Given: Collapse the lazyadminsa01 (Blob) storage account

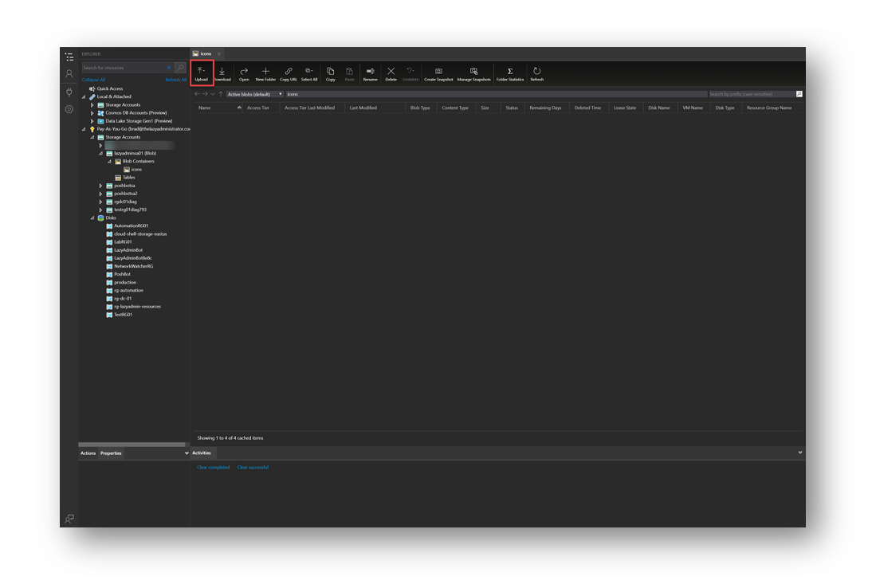Looking at the screenshot, I should tap(100, 154).
